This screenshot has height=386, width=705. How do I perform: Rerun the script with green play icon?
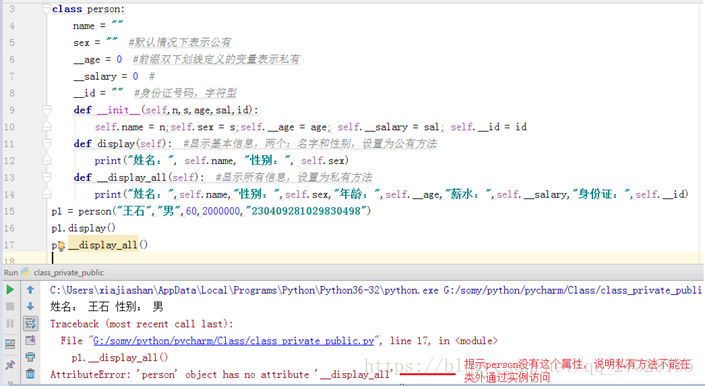tap(10, 290)
